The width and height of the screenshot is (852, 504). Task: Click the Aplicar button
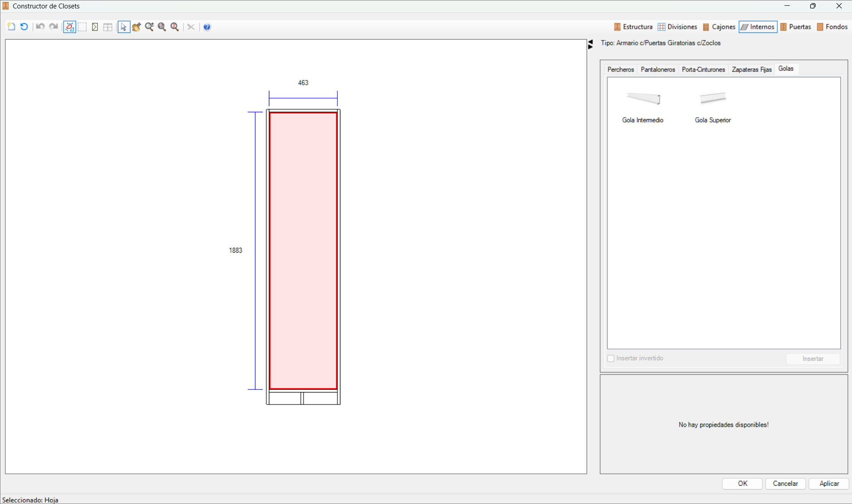[x=829, y=484]
